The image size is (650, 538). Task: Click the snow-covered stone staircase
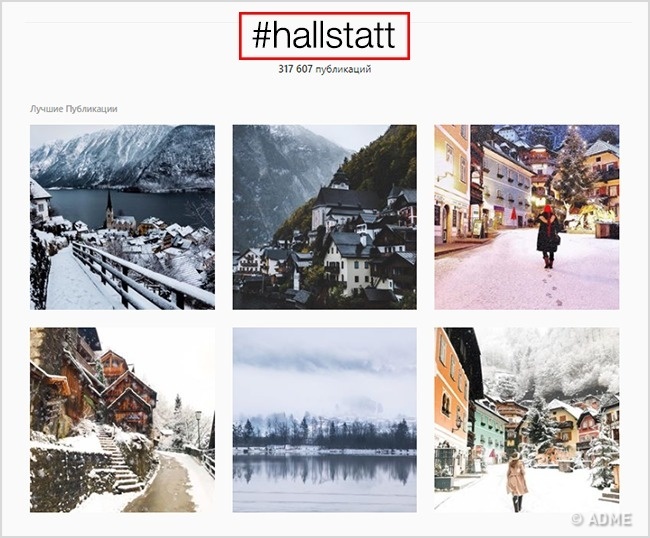(117, 459)
